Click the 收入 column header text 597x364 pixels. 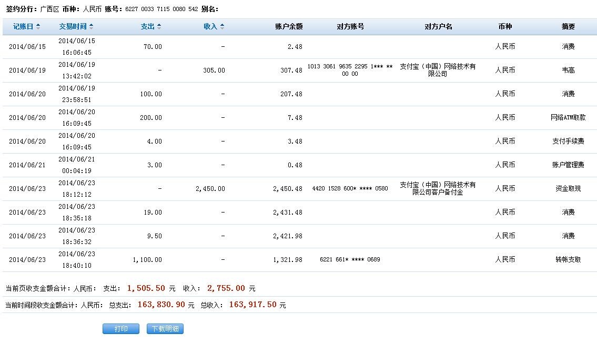pos(210,27)
